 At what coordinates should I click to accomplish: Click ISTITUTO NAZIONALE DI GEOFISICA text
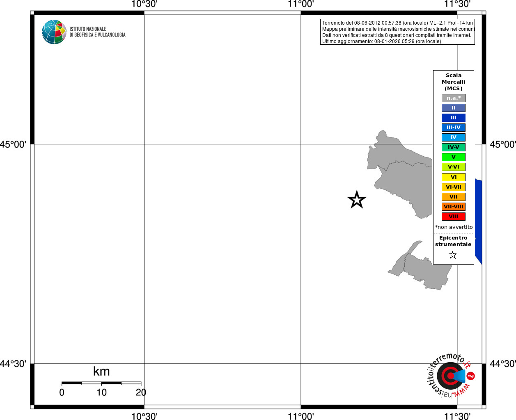(x=97, y=32)
